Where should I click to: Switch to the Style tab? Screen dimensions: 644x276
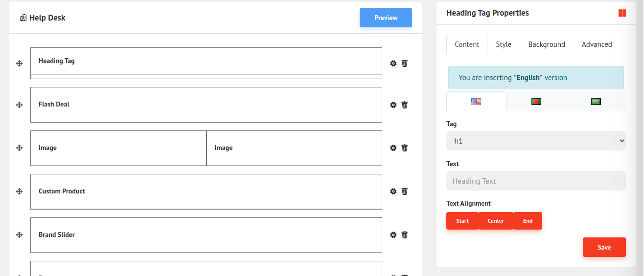pos(504,44)
